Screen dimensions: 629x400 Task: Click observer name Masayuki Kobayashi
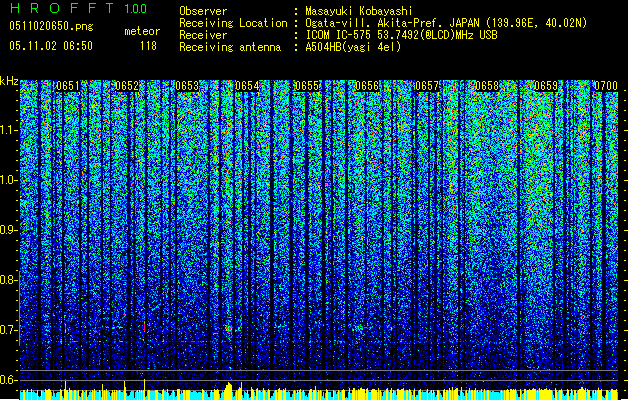tap(358, 11)
